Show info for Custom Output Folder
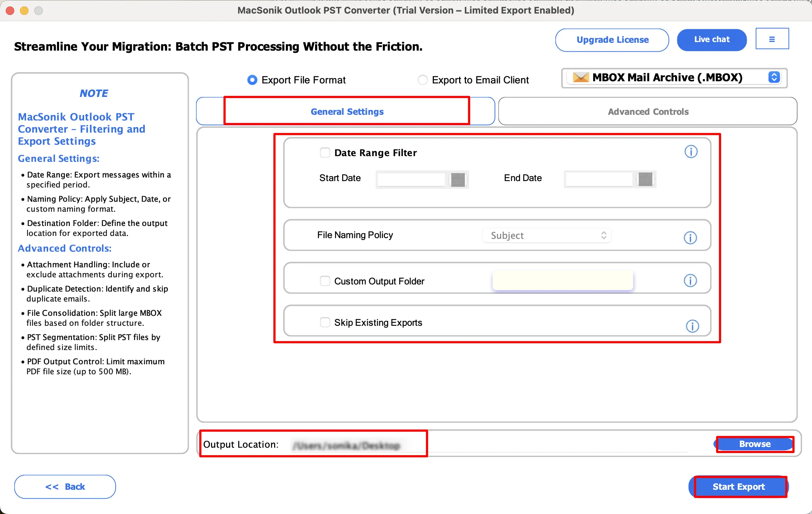Screen dimensions: 812x514 pos(690,281)
